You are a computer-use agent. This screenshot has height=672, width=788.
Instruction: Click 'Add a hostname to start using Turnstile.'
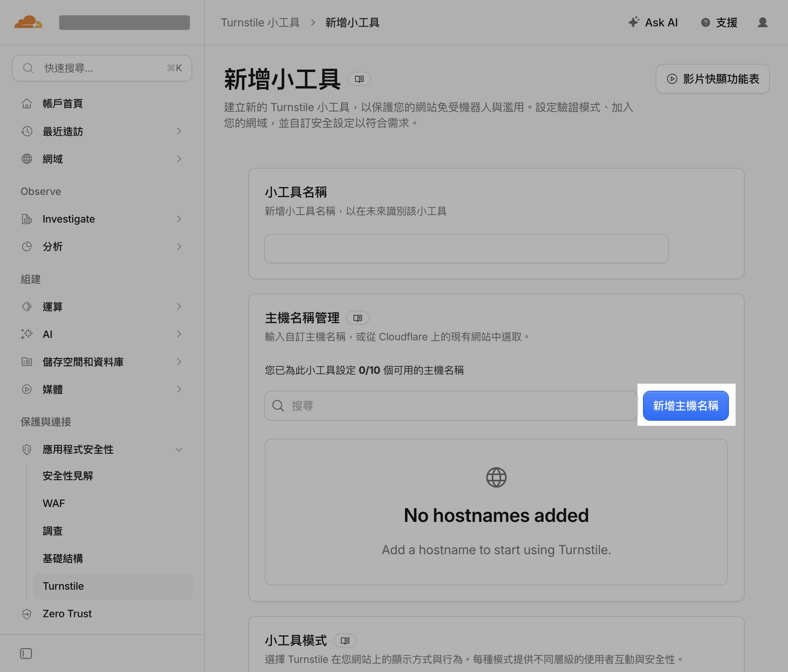496,549
